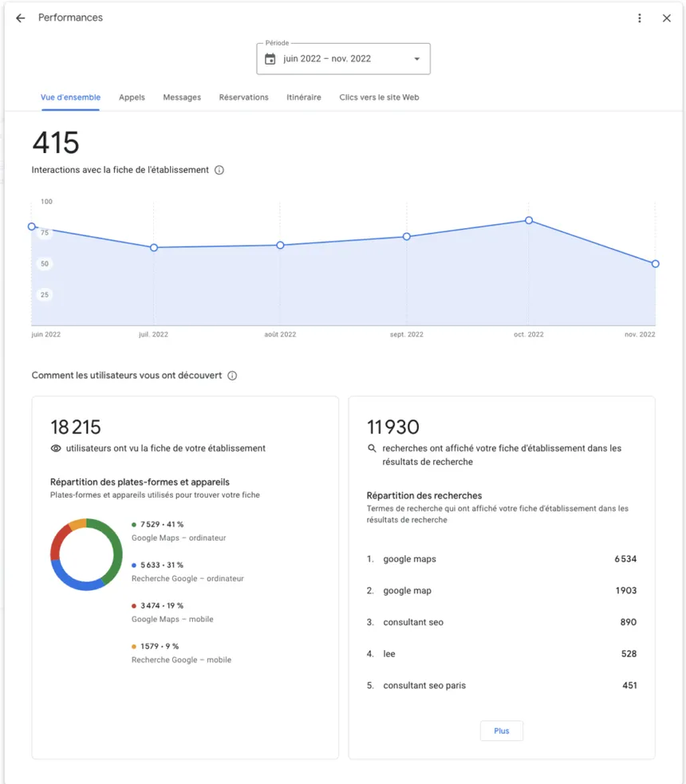Click the back arrow next to Performances
The width and height of the screenshot is (686, 784).
click(x=21, y=18)
